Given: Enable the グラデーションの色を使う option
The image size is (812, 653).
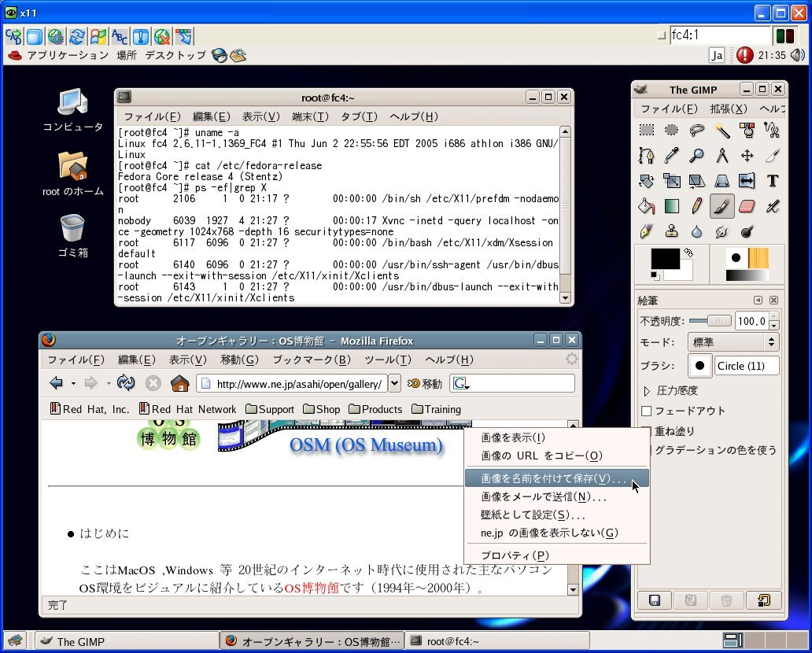Looking at the screenshot, I should point(716,450).
